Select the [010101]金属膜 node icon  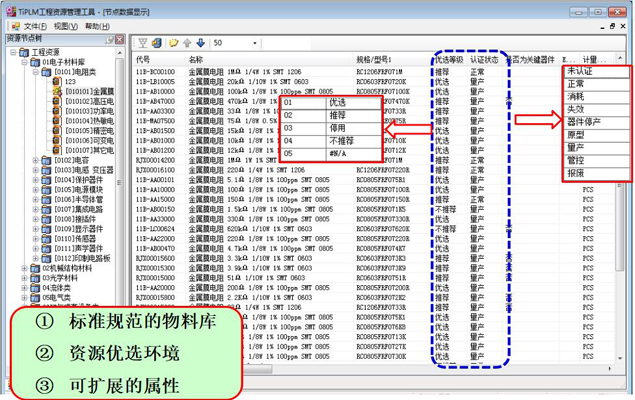point(57,91)
